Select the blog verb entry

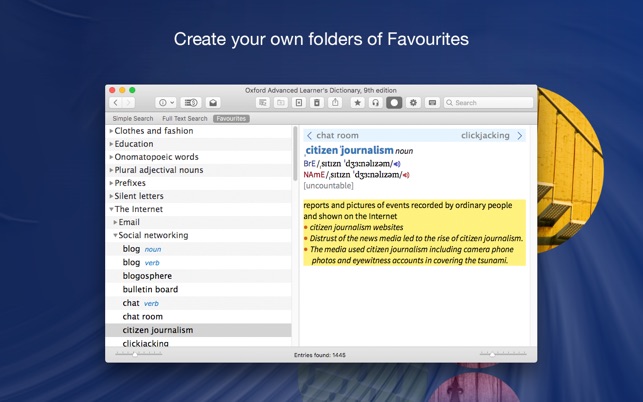(198, 263)
